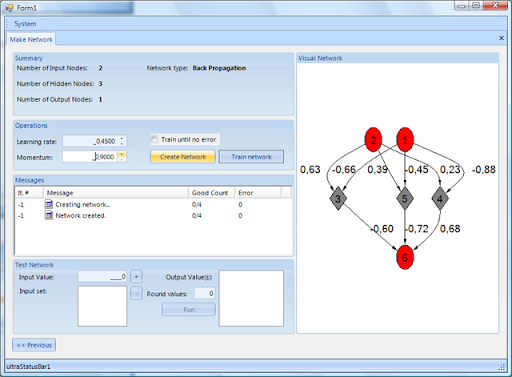Select gray hidden node 3 diamond
Screen dimensions: 512x377
point(338,199)
